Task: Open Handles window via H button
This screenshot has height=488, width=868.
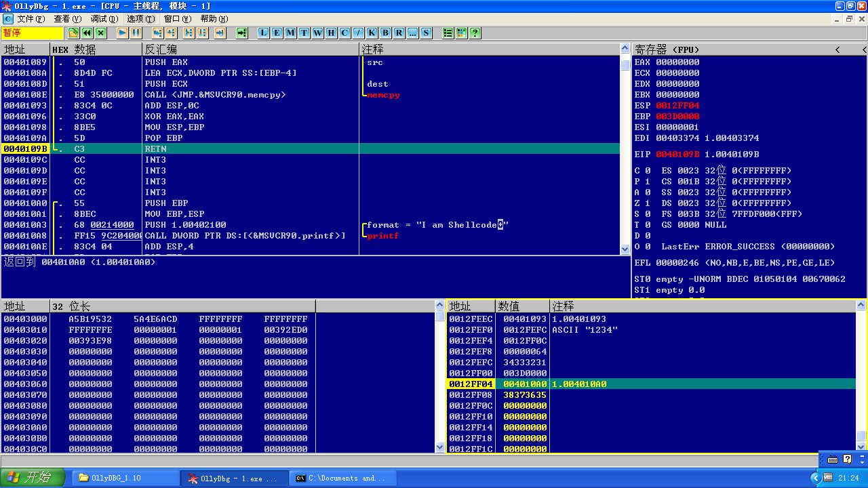Action: point(332,33)
